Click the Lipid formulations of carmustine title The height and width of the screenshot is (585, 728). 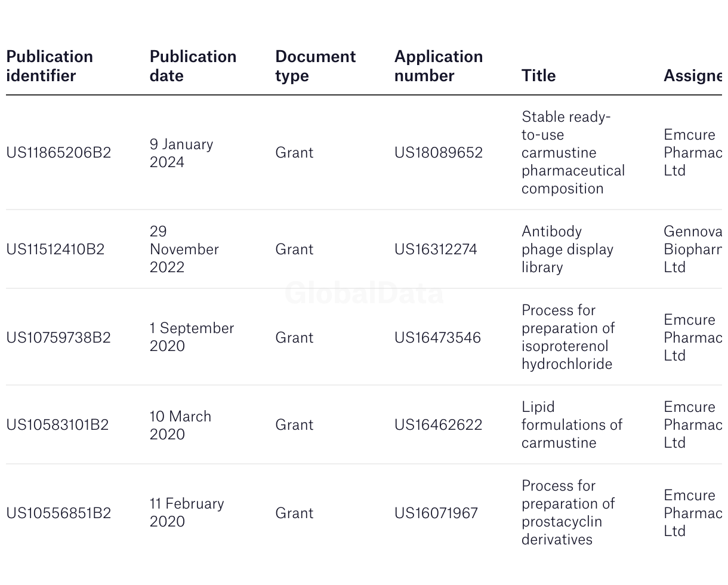pos(571,425)
